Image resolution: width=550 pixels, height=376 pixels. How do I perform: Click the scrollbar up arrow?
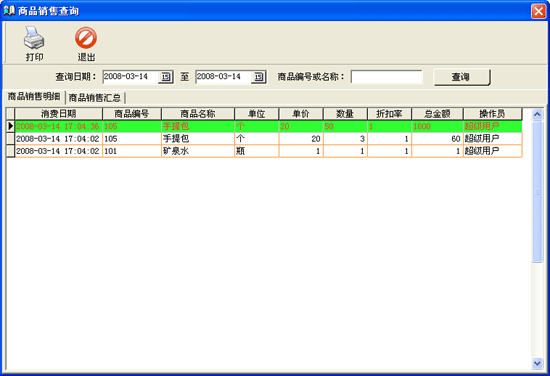coord(537,114)
